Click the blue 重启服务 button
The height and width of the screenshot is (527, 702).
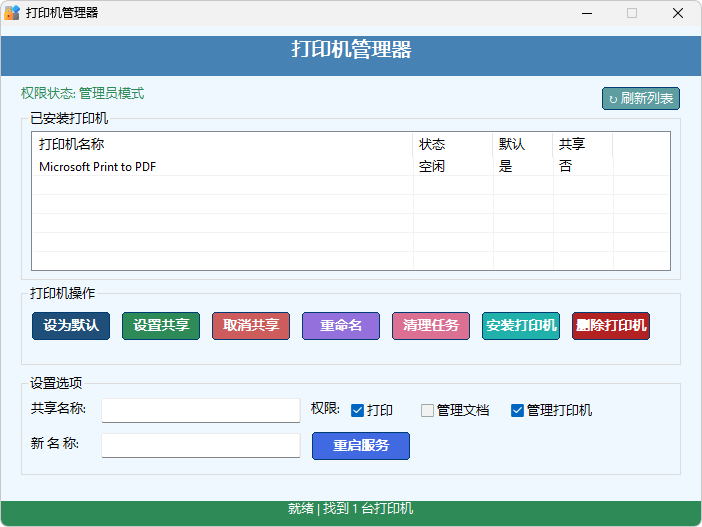pyautogui.click(x=361, y=446)
